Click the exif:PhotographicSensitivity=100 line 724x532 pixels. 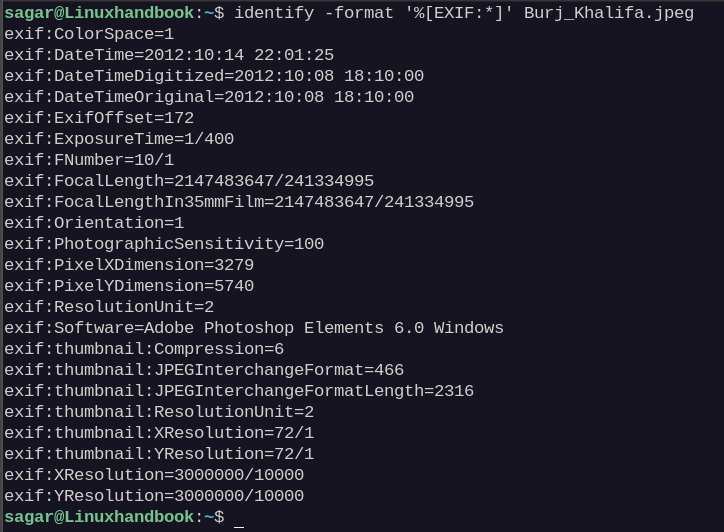pyautogui.click(x=164, y=244)
